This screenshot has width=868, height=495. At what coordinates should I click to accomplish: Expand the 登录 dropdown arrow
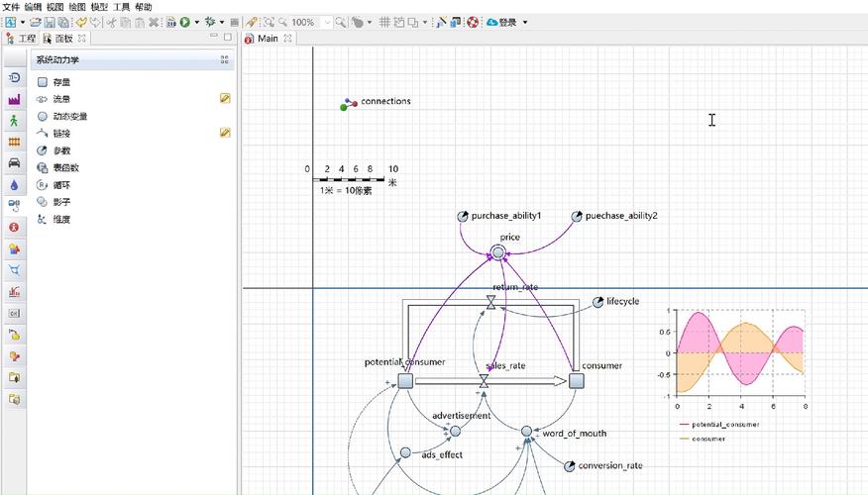click(525, 22)
